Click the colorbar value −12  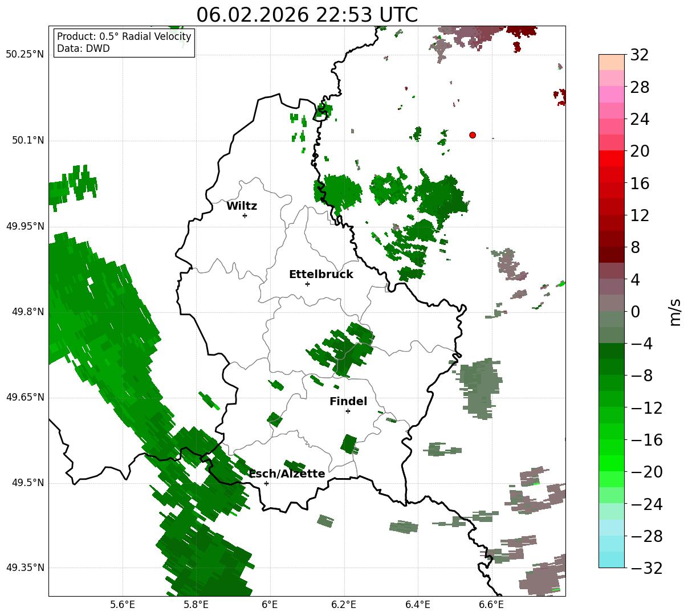(x=646, y=408)
